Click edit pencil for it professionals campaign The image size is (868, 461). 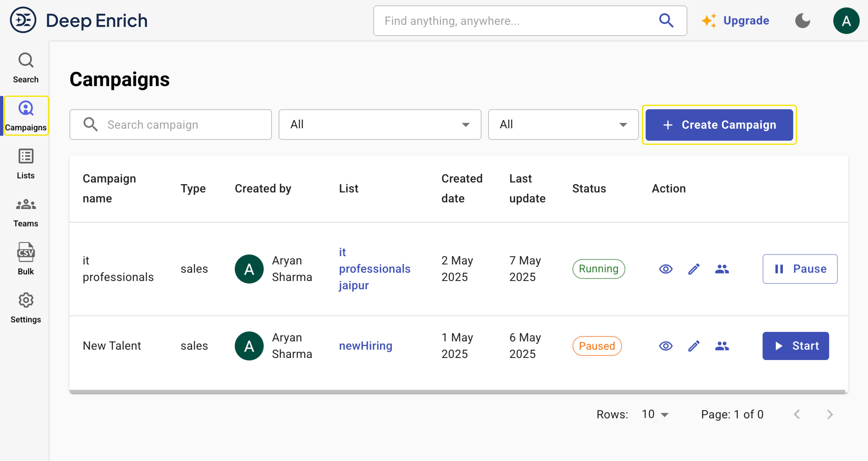pyautogui.click(x=693, y=269)
